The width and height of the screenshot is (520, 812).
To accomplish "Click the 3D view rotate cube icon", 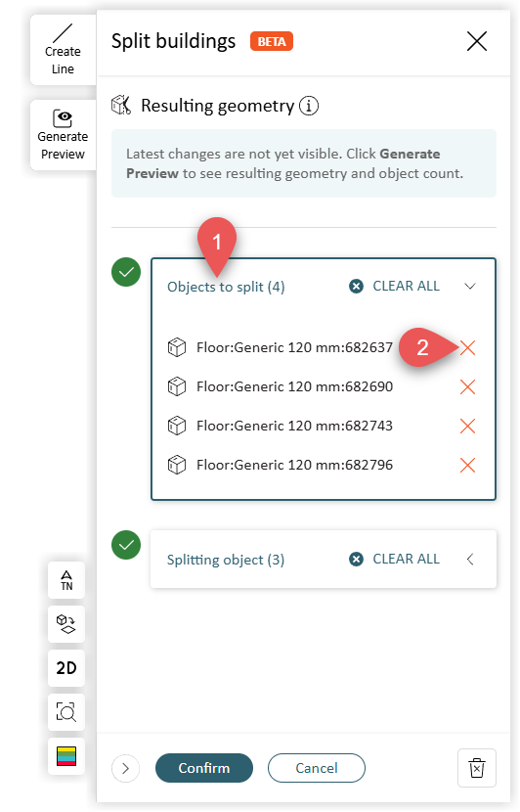I will [x=66, y=624].
